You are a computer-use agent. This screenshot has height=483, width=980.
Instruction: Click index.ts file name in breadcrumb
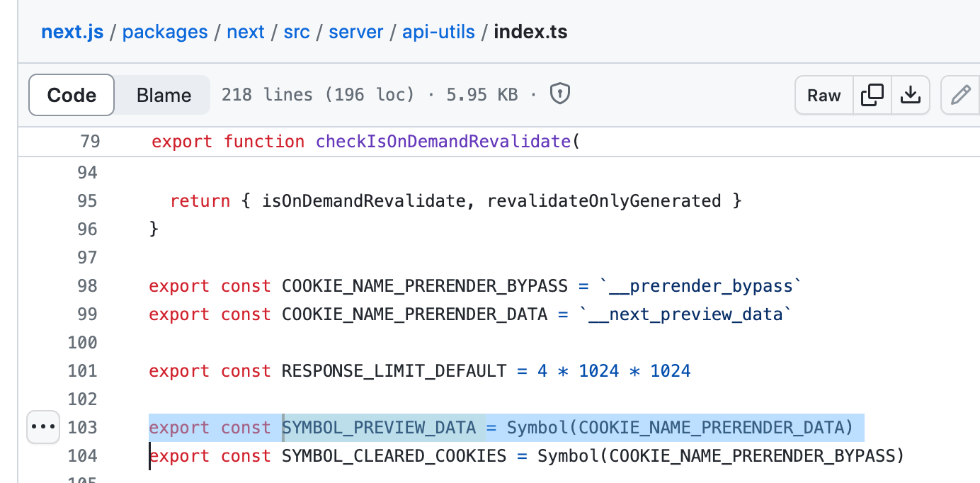tap(530, 32)
